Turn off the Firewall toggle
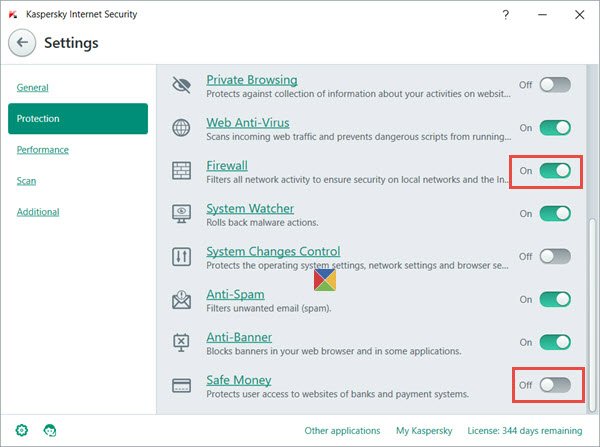600x447 pixels. 555,171
